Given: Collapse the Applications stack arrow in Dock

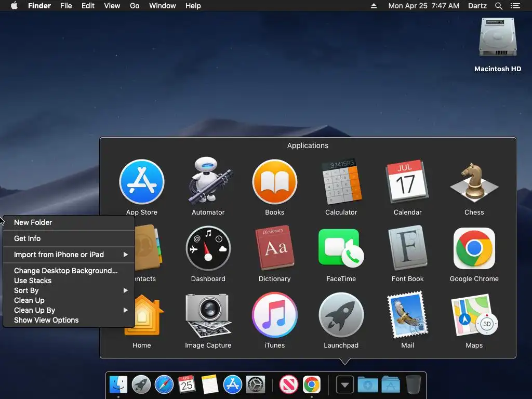Looking at the screenshot, I should click(345, 385).
